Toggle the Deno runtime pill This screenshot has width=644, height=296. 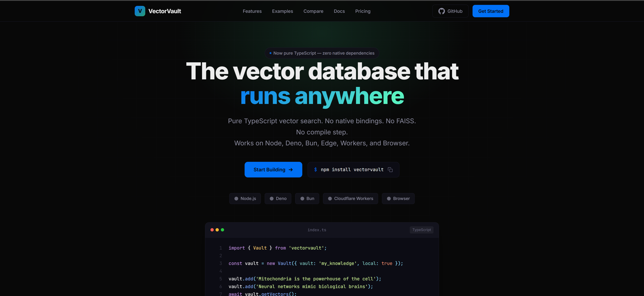278,198
